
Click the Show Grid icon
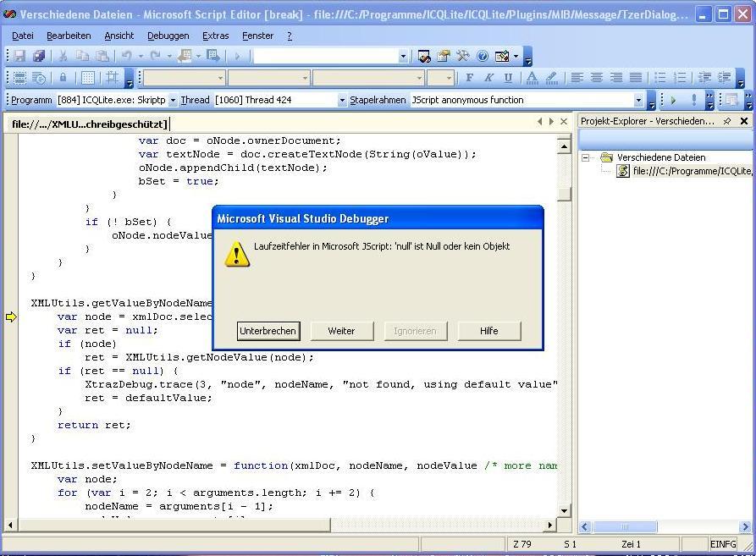88,78
